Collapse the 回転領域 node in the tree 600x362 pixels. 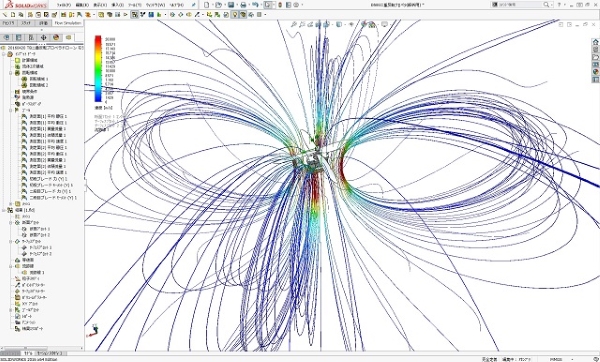pos(11,73)
